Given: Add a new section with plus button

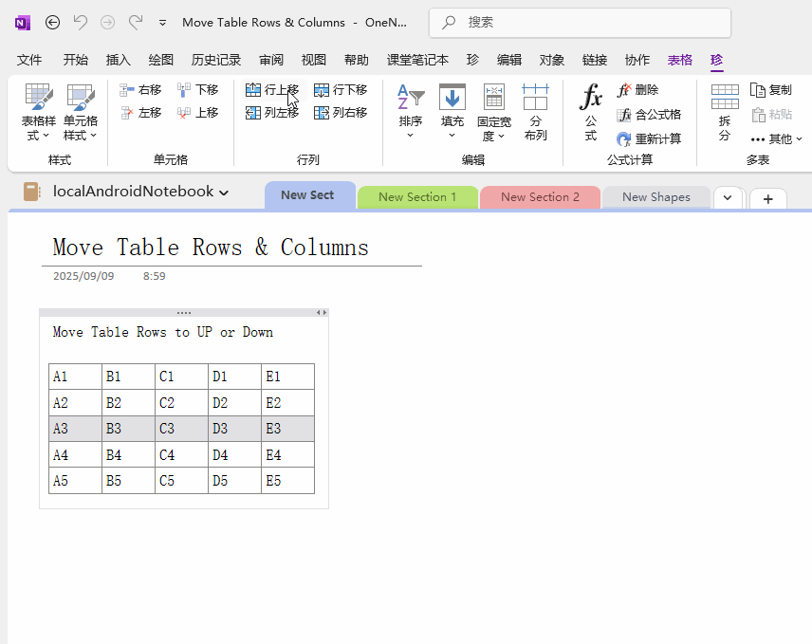Looking at the screenshot, I should click(767, 198).
